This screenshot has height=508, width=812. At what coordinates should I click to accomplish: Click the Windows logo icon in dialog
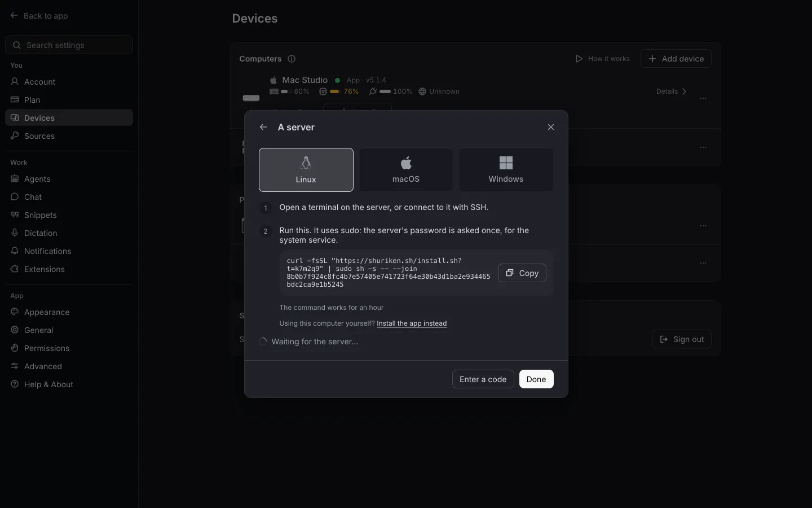pyautogui.click(x=506, y=163)
